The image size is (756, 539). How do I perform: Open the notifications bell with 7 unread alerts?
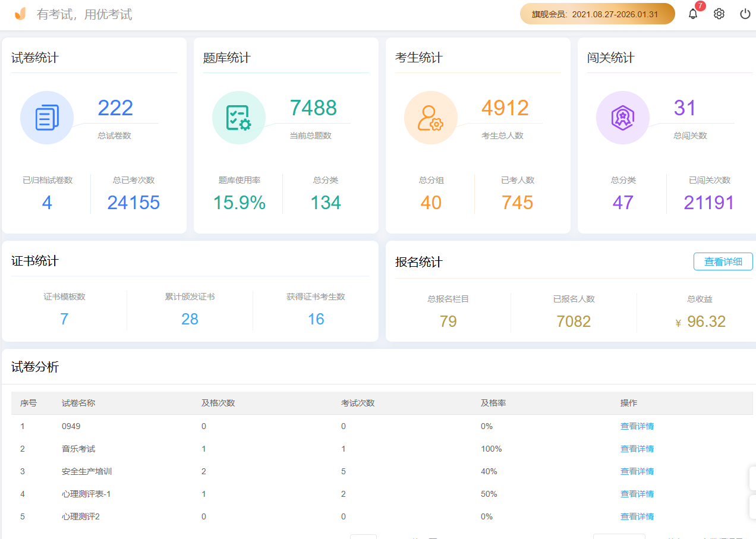(692, 14)
